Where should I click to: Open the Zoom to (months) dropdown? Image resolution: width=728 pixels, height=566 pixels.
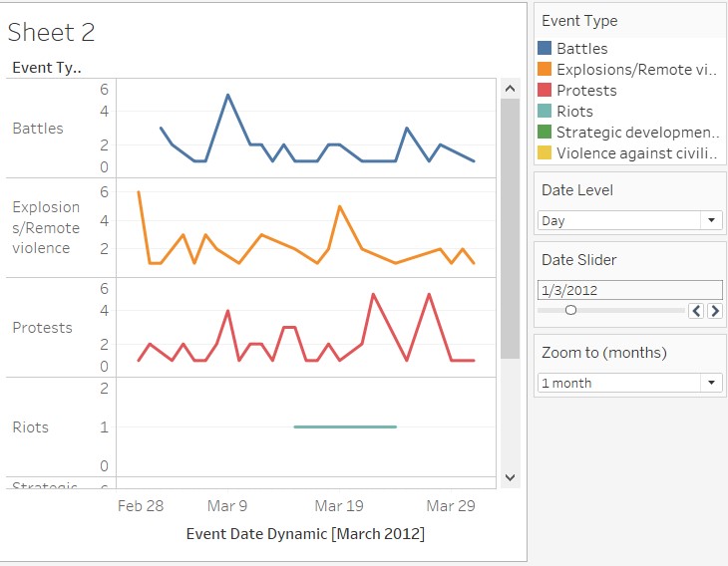[629, 383]
